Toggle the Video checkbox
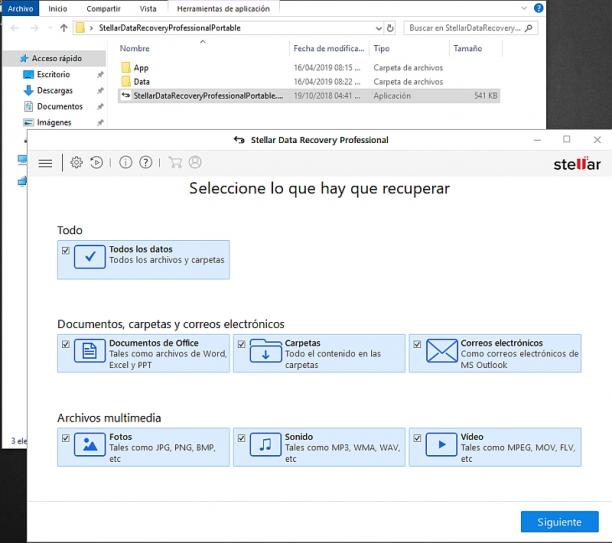This screenshot has height=543, width=612. point(417,438)
